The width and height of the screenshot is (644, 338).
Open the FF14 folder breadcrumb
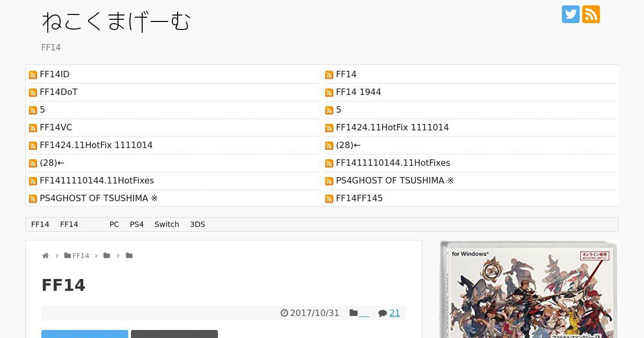tap(77, 256)
